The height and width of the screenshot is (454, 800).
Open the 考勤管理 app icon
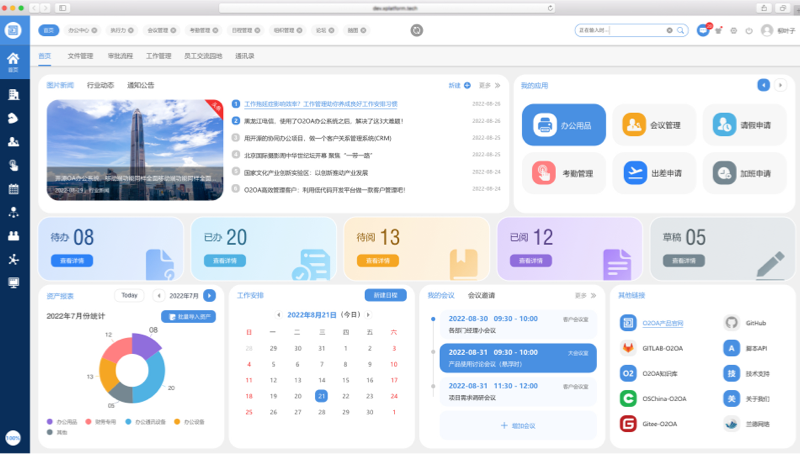click(545, 172)
